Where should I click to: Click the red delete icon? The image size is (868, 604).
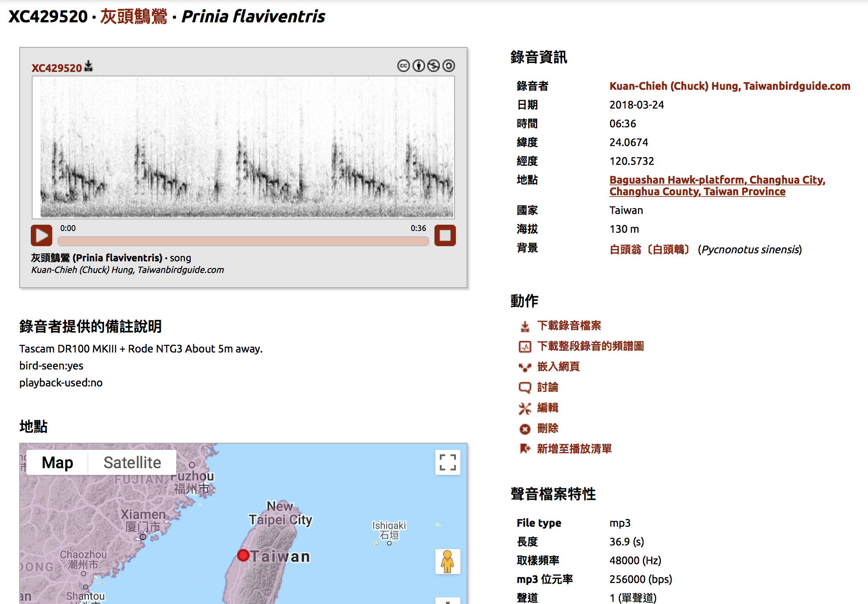[525, 429]
